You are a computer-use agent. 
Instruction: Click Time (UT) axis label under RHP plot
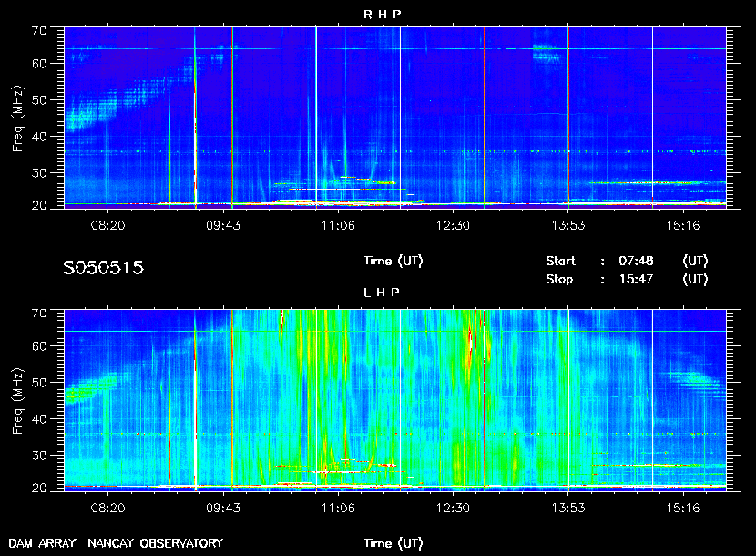[393, 261]
